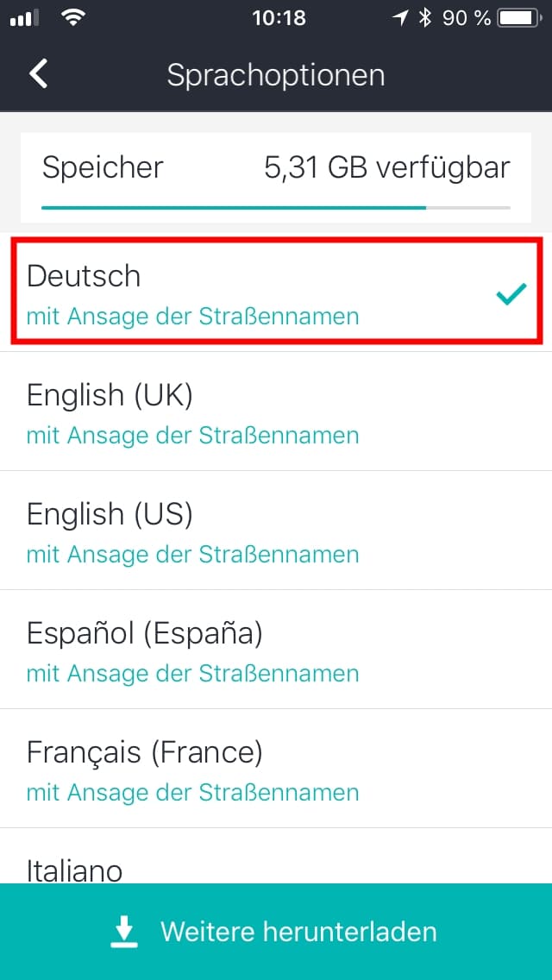Tap the Bluetooth status icon
This screenshot has height=980, width=552.
point(426,18)
